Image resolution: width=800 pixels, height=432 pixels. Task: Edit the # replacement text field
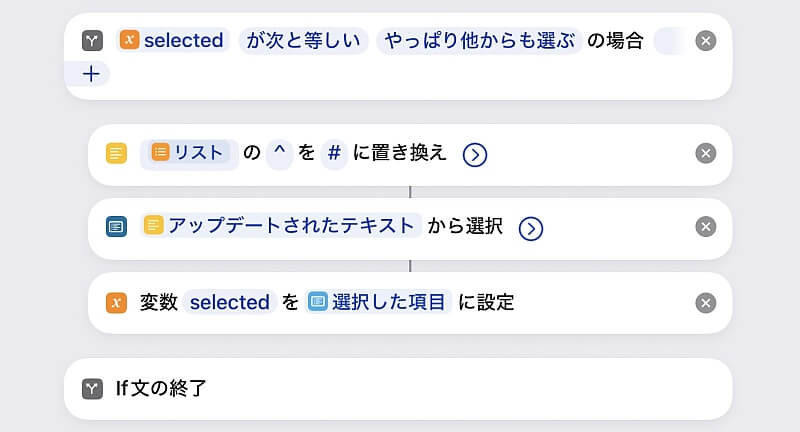334,153
